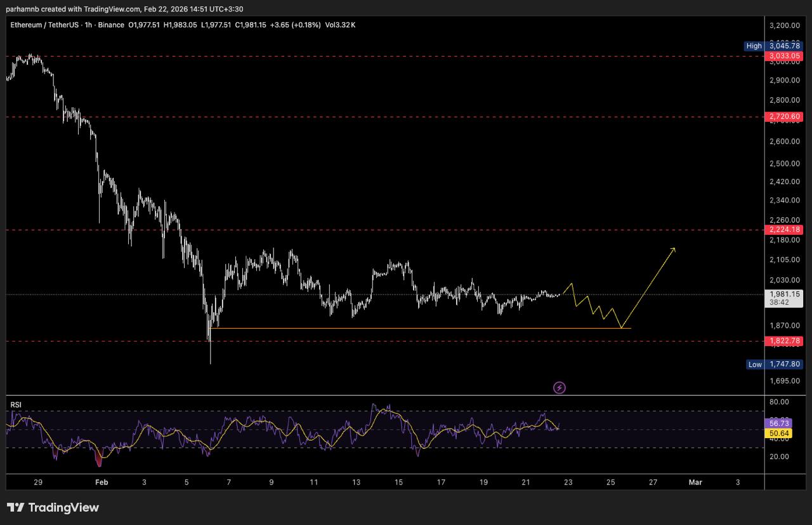Image resolution: width=812 pixels, height=525 pixels.
Task: Click the purple lightning bolt event icon
Action: 560,387
